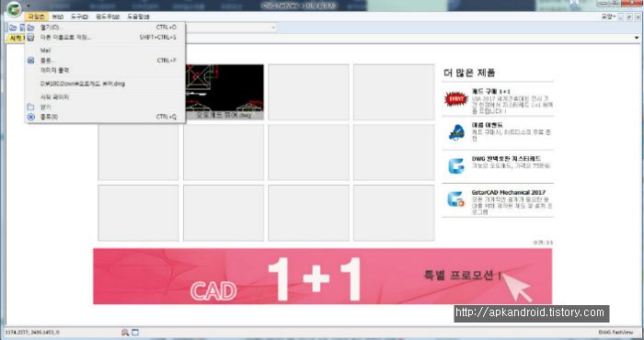Choose 다른 이름으로 저장 (Save As) entry

pyautogui.click(x=105, y=38)
